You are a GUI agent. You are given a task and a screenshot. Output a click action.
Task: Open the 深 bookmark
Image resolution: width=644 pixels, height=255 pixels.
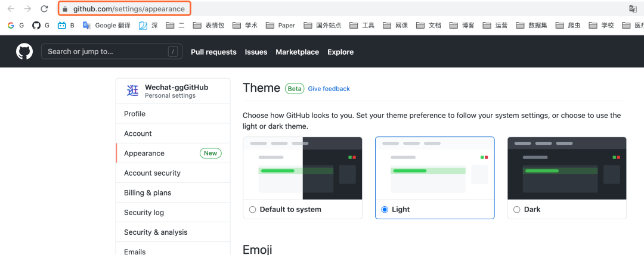(x=148, y=26)
